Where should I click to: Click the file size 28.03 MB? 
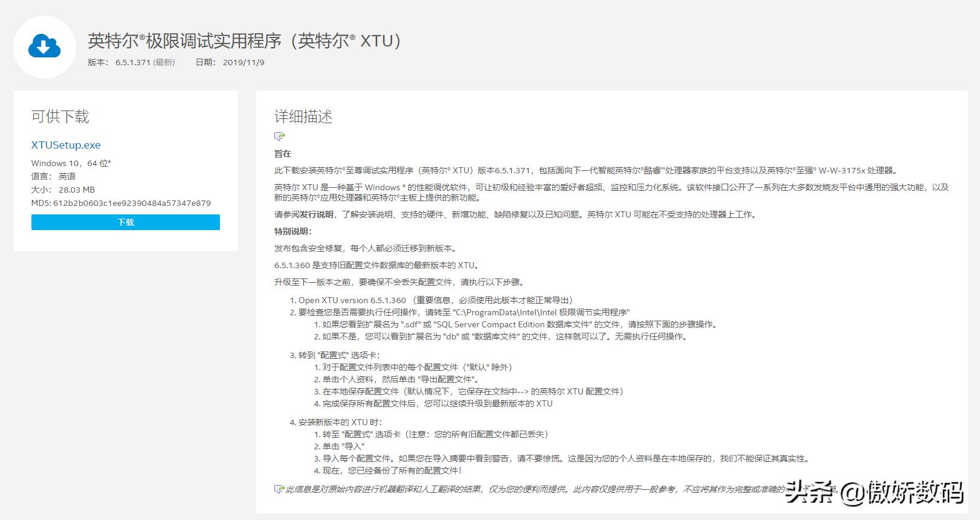[x=77, y=190]
